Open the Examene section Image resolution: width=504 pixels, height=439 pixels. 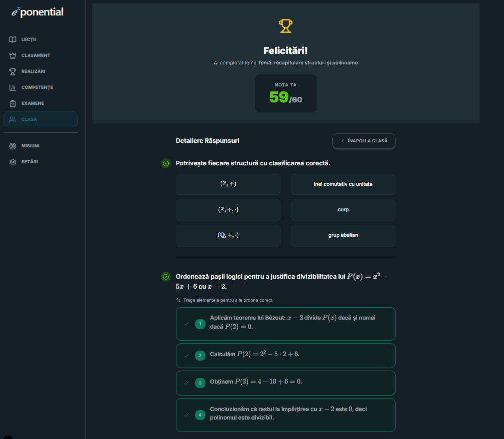(x=40, y=103)
